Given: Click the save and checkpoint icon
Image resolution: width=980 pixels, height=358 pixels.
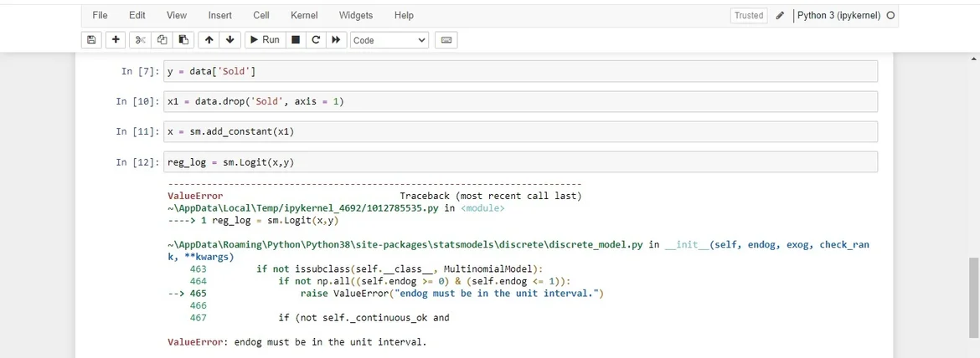Looking at the screenshot, I should click(91, 40).
